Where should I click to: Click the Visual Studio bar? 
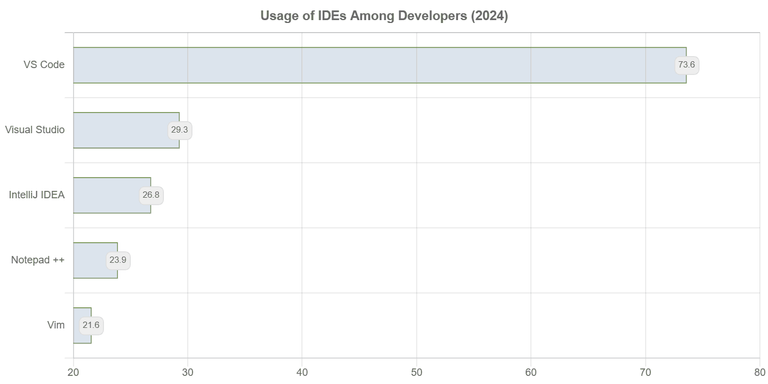coord(126,130)
